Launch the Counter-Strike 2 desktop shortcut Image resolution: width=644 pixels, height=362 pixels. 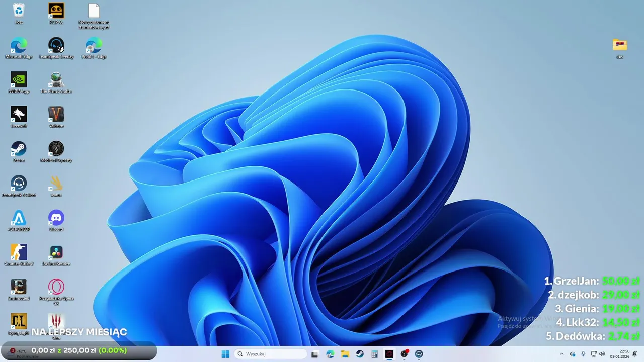(x=19, y=255)
